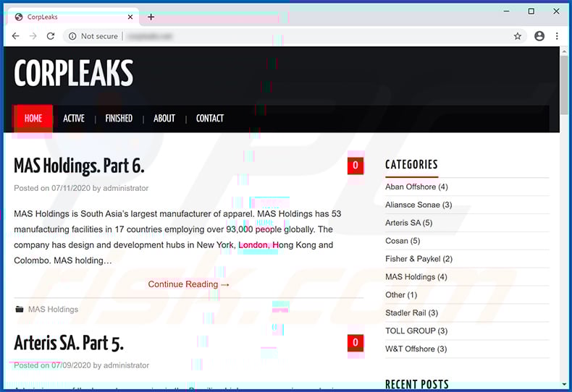Click the scrollbar down arrow

point(564,384)
